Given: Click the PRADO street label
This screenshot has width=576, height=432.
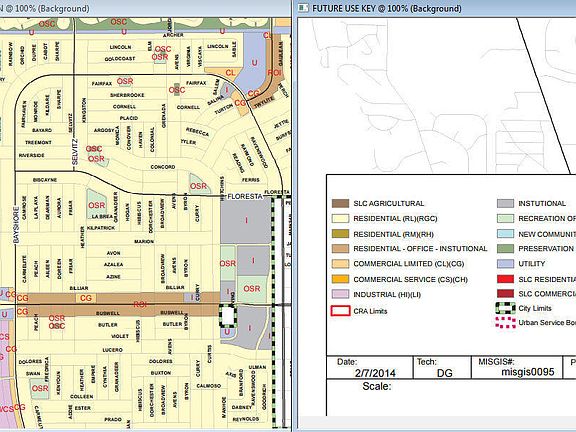Looking at the screenshot, I should pyautogui.click(x=113, y=419).
